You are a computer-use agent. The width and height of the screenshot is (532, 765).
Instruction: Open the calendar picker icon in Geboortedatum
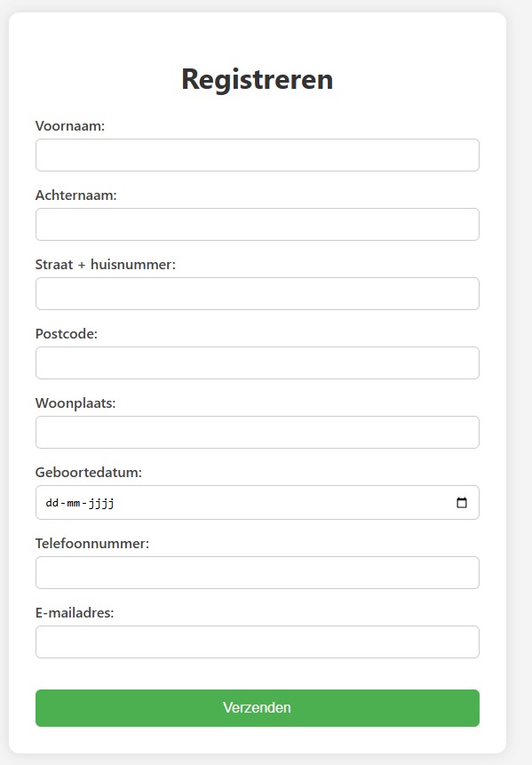461,503
